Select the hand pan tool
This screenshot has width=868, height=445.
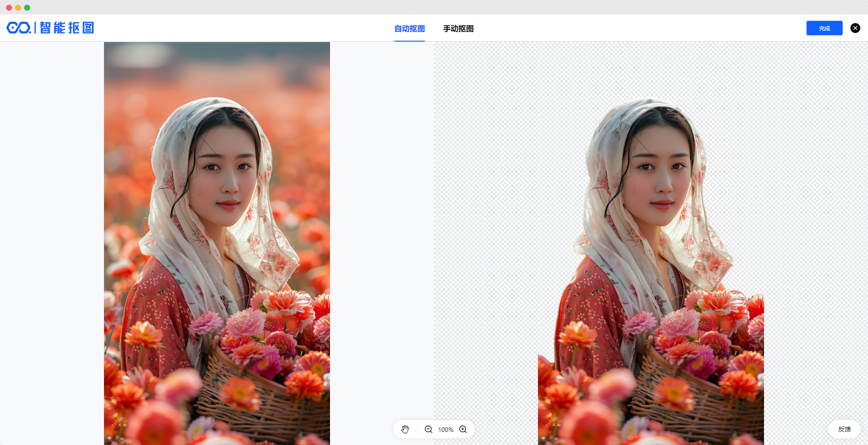pyautogui.click(x=405, y=429)
